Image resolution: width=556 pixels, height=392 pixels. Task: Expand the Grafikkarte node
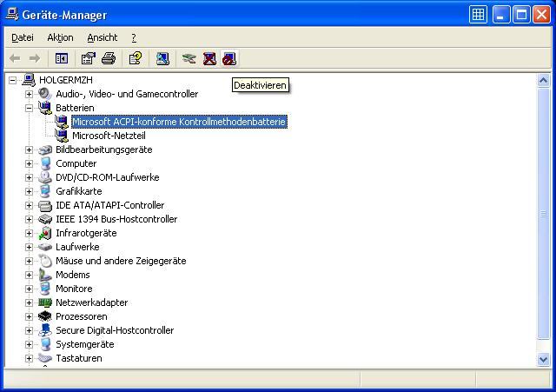point(29,191)
